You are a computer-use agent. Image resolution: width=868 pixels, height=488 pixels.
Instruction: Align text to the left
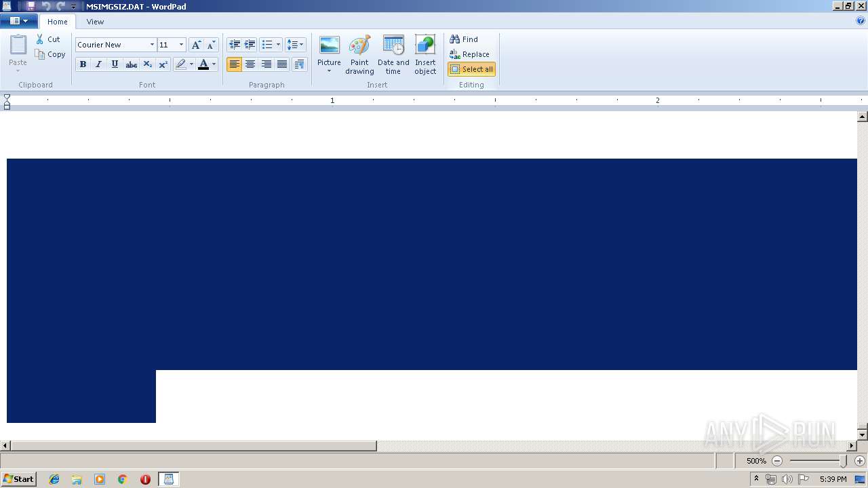coord(235,64)
